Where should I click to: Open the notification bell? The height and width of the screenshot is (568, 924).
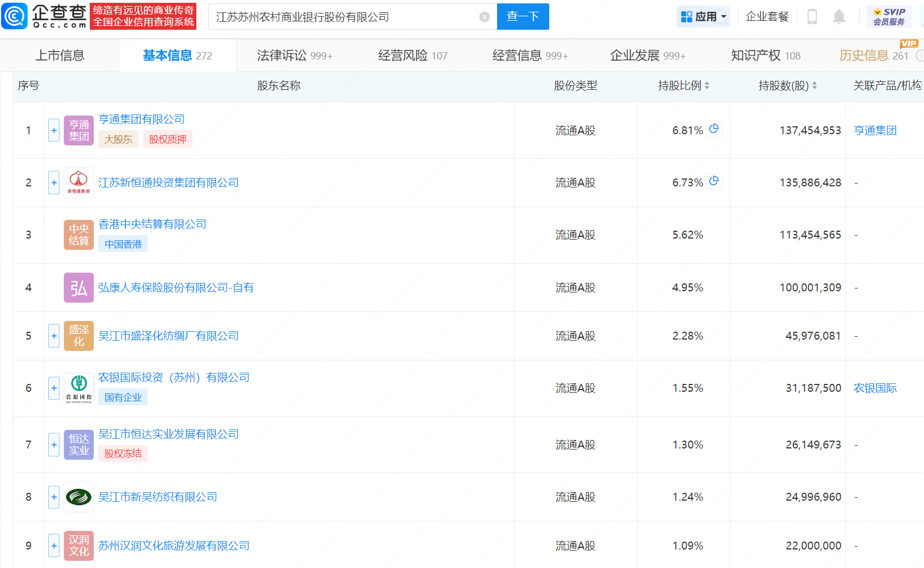pos(839,17)
